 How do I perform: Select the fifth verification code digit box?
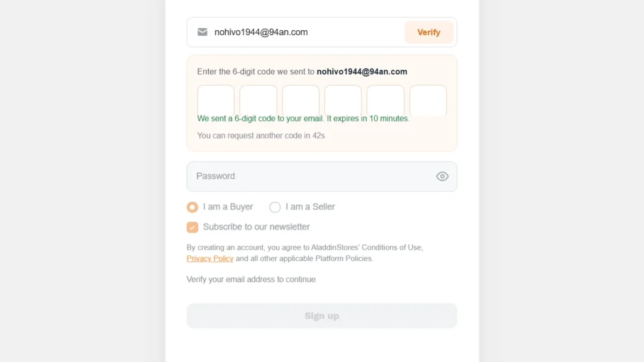[386, 100]
